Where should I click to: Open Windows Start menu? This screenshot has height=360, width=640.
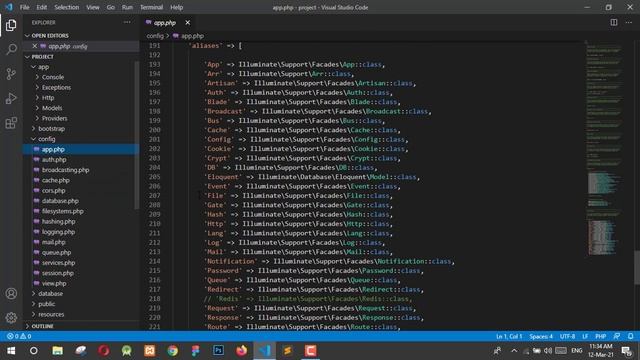11,351
